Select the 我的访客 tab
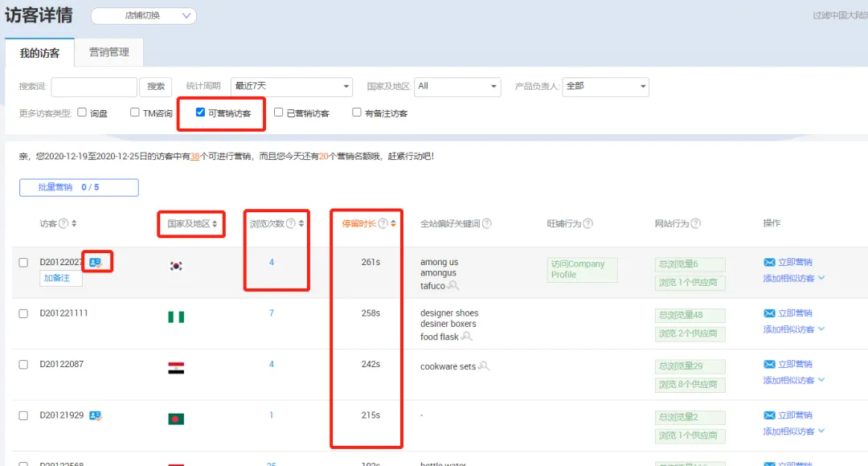The height and width of the screenshot is (466, 868). tap(39, 53)
